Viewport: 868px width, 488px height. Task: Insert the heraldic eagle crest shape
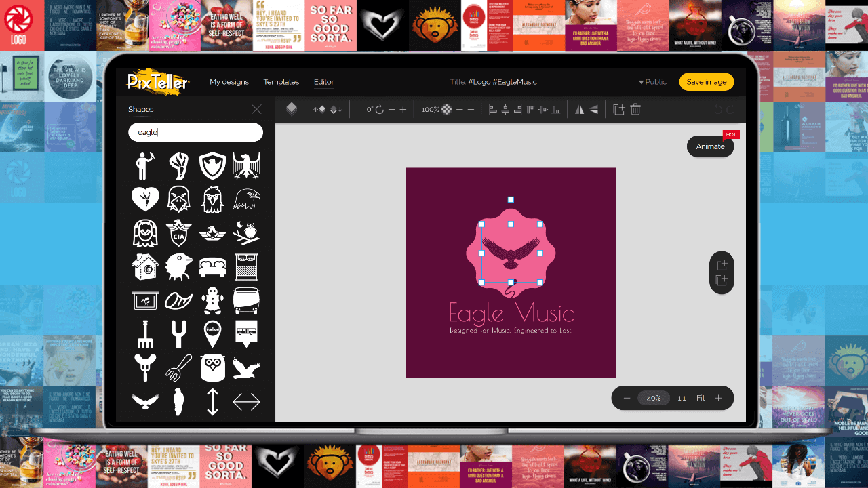tap(246, 165)
